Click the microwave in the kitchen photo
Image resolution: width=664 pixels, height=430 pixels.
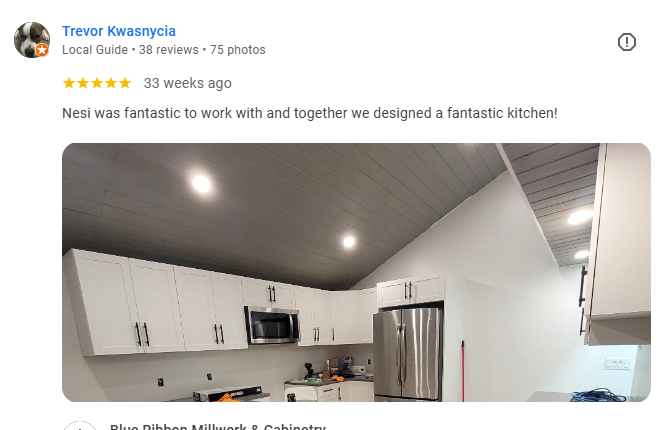tap(271, 325)
